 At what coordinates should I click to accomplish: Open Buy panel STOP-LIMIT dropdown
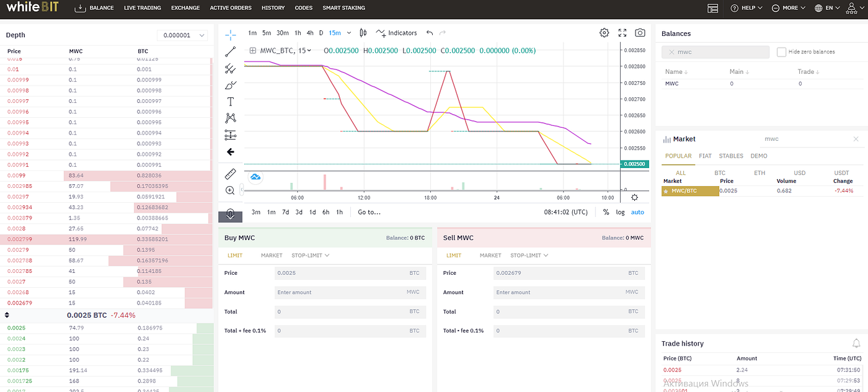point(310,256)
